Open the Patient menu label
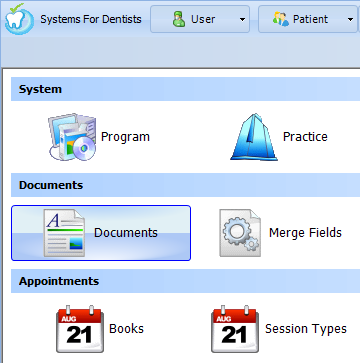 coord(310,19)
